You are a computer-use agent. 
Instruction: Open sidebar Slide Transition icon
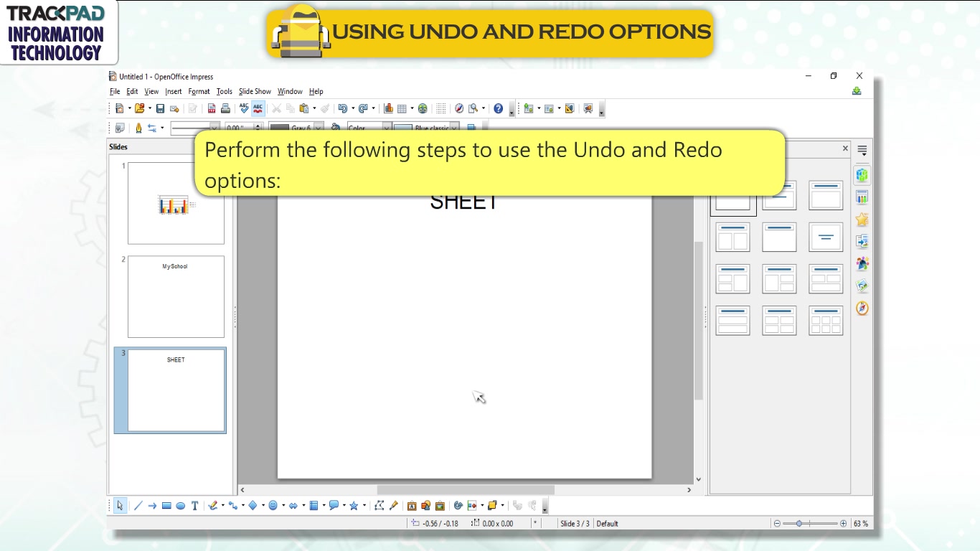[x=862, y=242]
